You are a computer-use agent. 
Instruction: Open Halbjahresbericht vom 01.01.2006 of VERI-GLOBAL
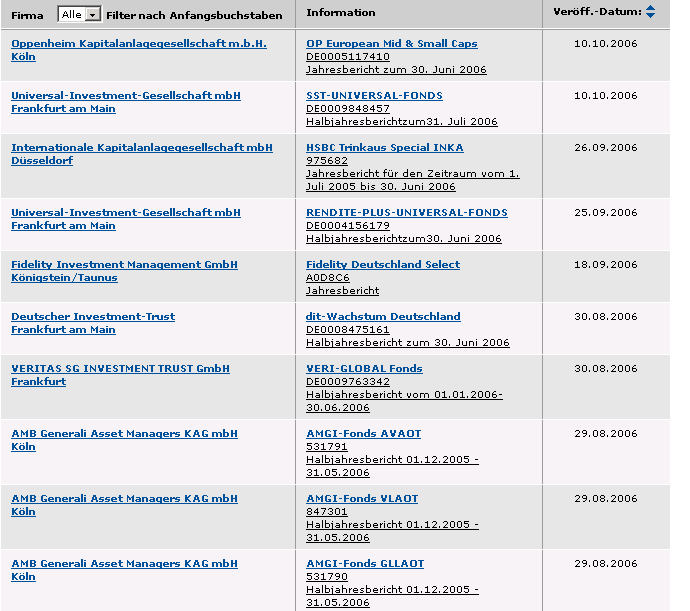404,401
